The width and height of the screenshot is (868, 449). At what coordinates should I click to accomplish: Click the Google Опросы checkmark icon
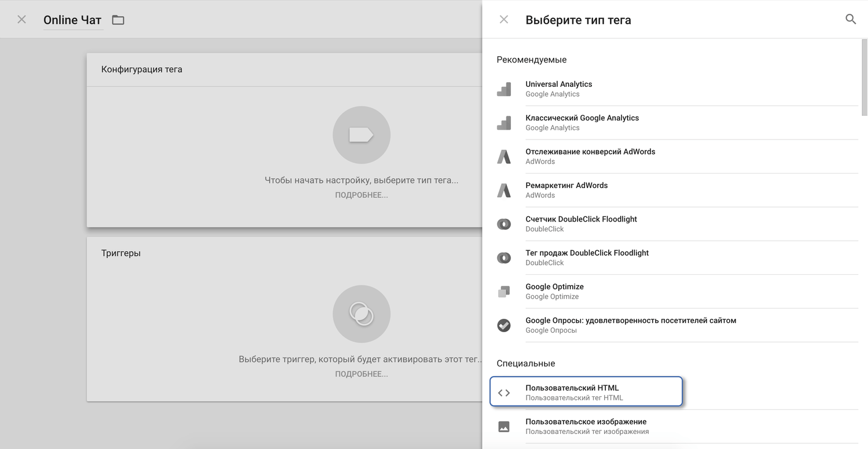(x=504, y=325)
